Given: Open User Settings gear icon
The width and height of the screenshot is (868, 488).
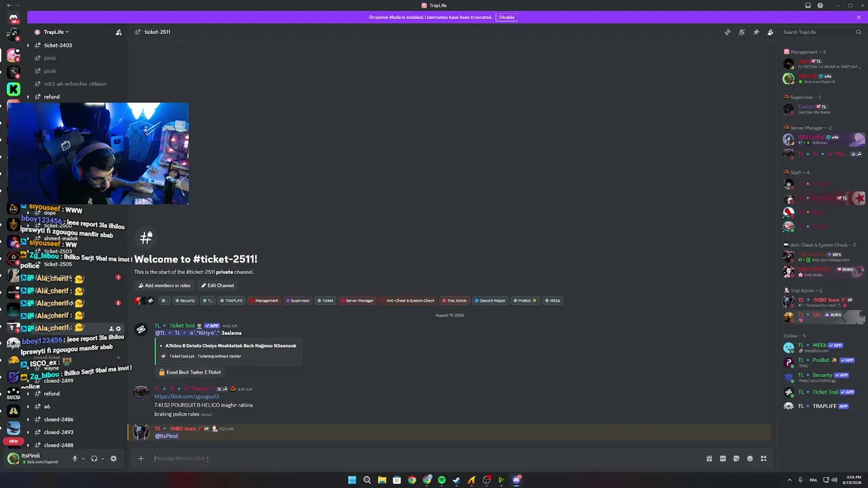Looking at the screenshot, I should [x=113, y=459].
